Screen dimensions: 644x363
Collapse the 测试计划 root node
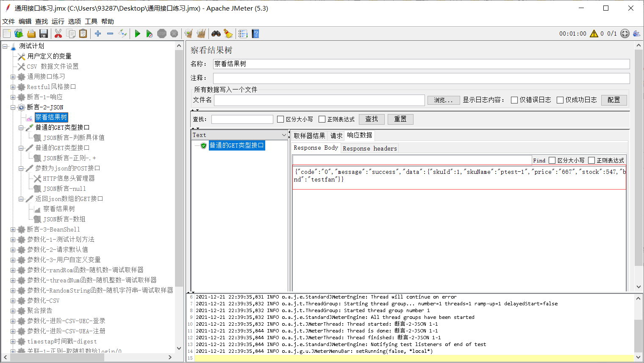point(5,46)
